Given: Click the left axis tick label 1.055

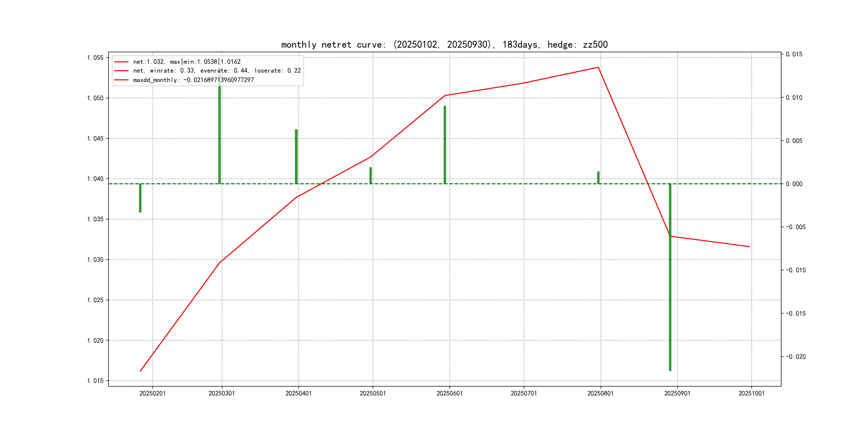Looking at the screenshot, I should 95,58.
